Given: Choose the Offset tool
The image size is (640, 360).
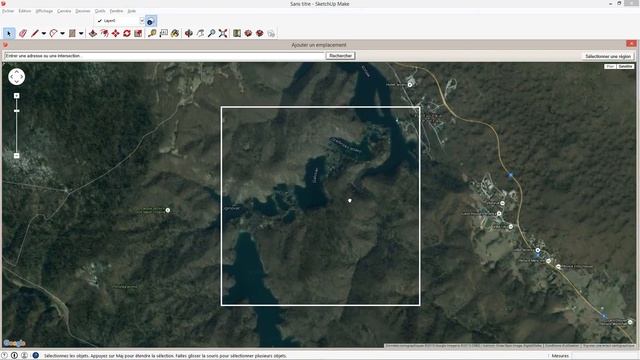Looking at the screenshot, I should (x=104, y=33).
